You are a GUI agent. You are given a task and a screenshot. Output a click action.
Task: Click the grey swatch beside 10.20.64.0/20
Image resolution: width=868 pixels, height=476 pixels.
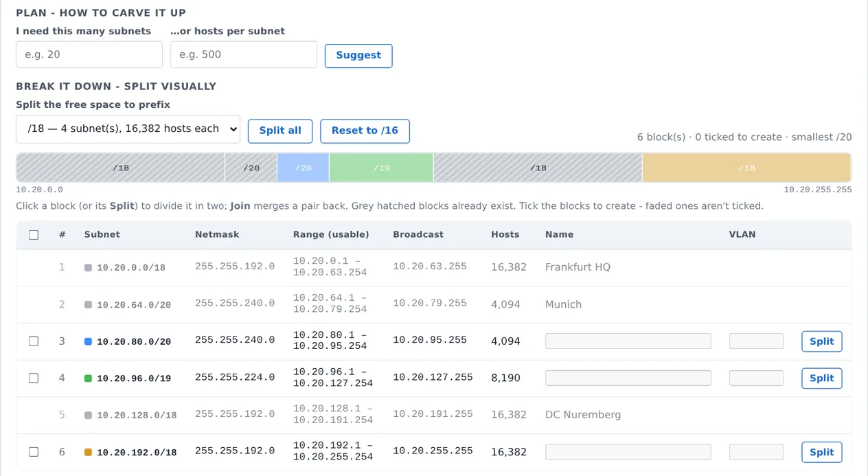88,304
